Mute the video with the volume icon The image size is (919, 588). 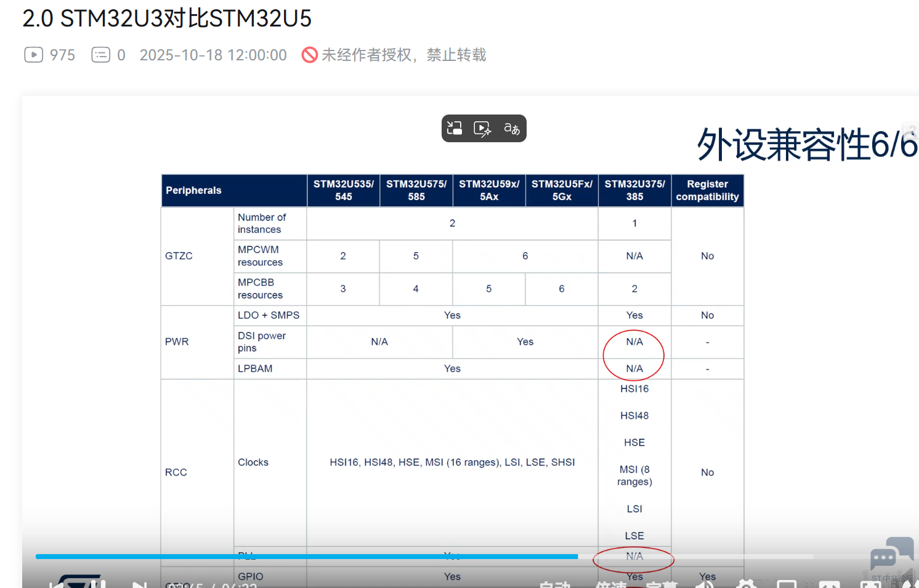pos(706,584)
